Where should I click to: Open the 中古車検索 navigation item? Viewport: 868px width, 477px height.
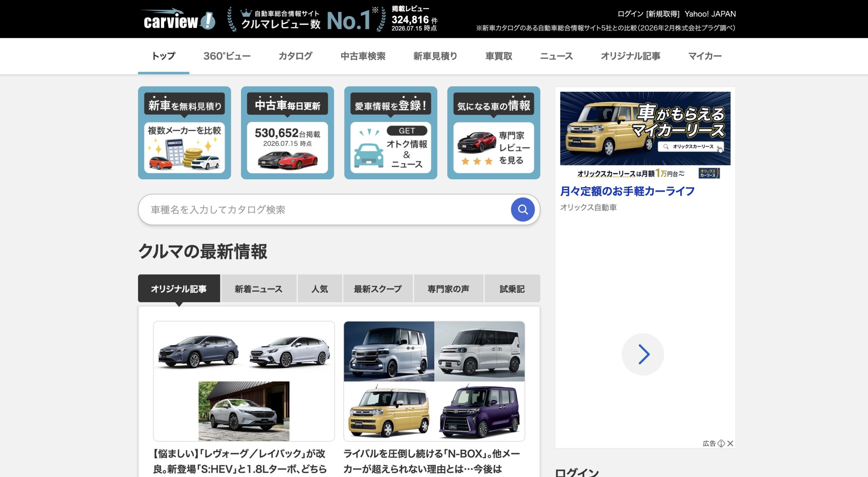point(363,56)
